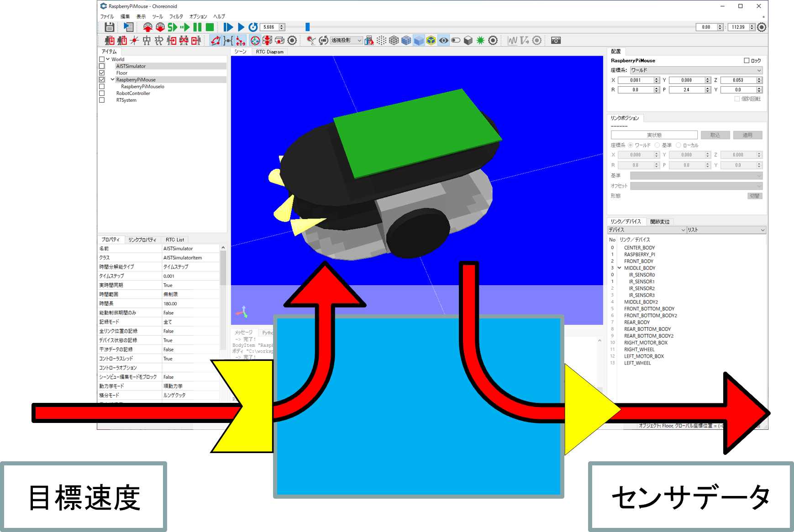Click the save project icon in toolbar
This screenshot has height=532, width=794.
(x=109, y=27)
